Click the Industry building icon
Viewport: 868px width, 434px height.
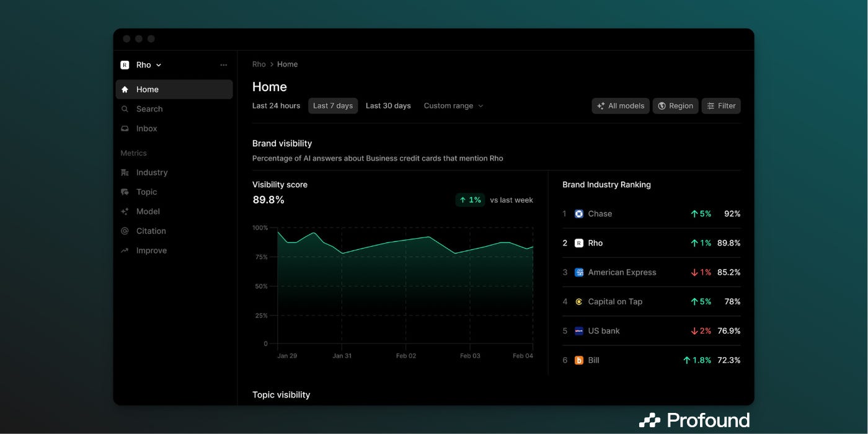tap(125, 172)
